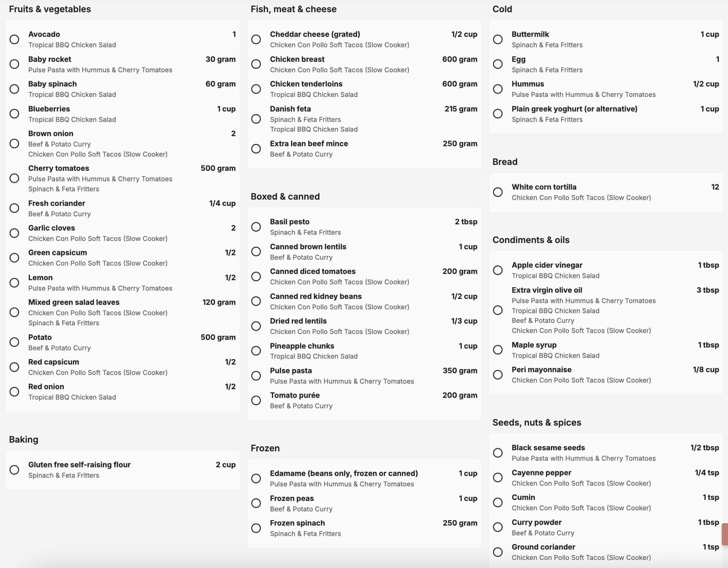Mark White corn tortilla as done

click(x=498, y=192)
